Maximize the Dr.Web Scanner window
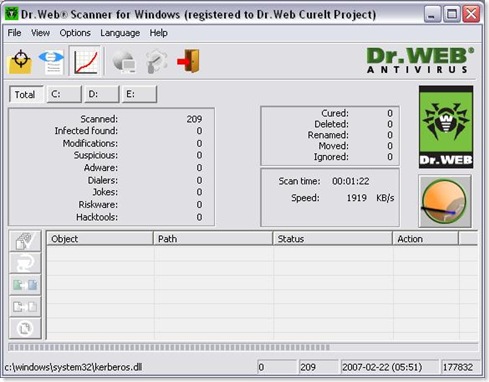This screenshot has height=382, width=489. click(452, 14)
